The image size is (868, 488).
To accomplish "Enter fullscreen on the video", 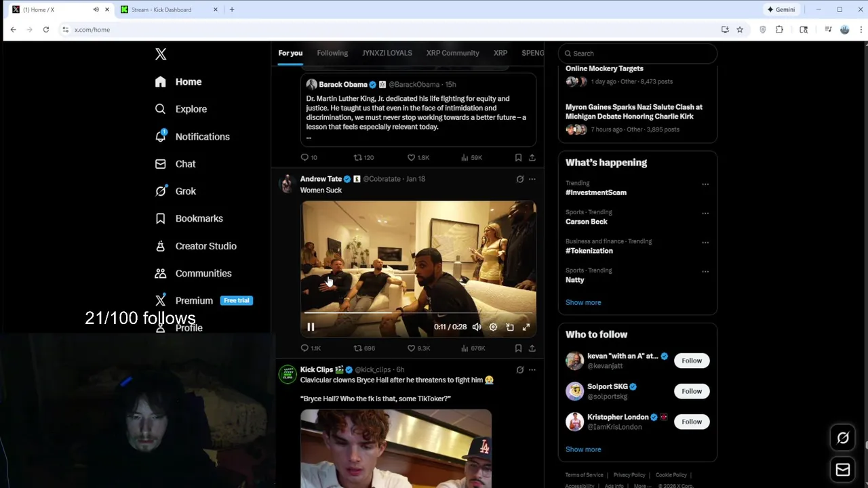I will [526, 327].
